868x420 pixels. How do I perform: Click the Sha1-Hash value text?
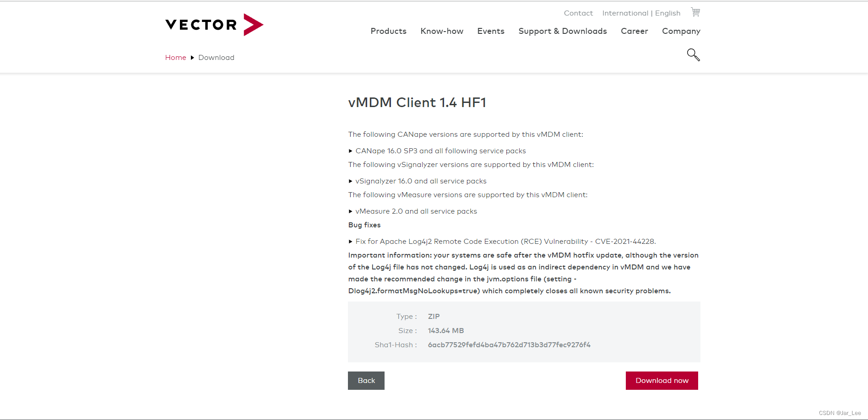coord(509,345)
